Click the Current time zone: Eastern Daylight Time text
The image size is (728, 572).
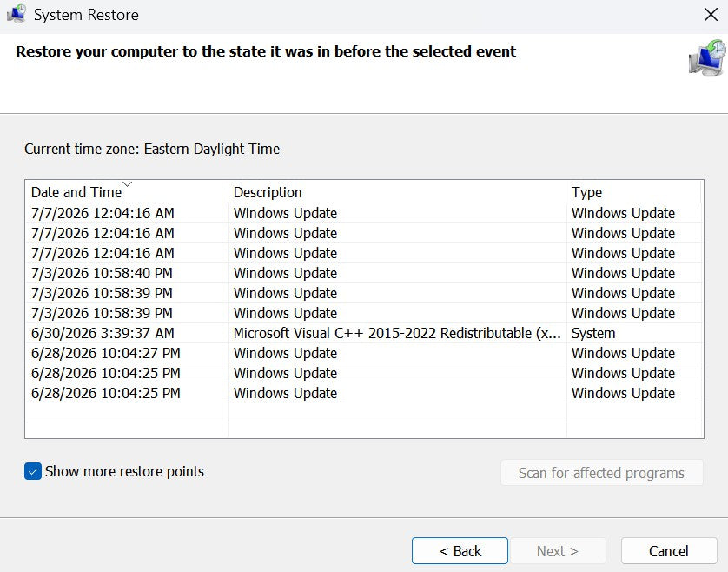(152, 150)
